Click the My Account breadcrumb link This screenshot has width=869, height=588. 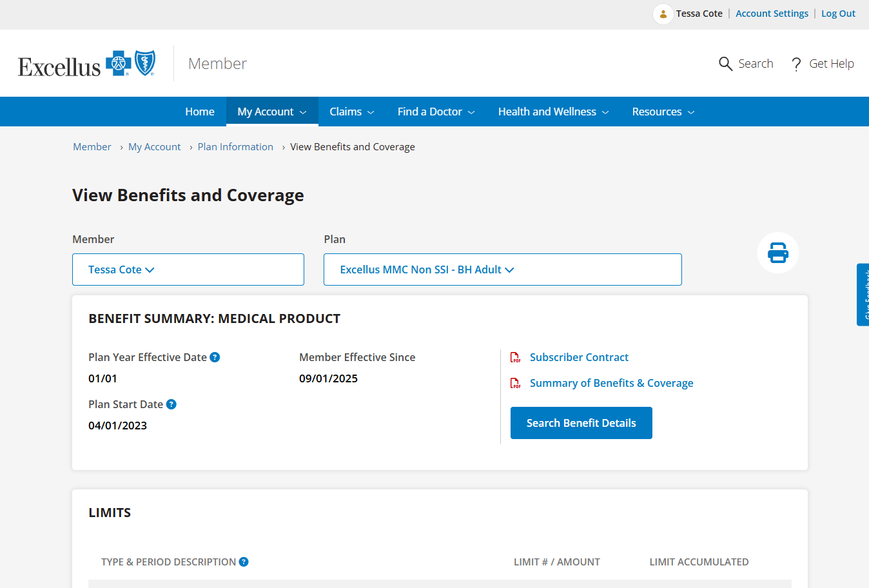[x=155, y=147]
